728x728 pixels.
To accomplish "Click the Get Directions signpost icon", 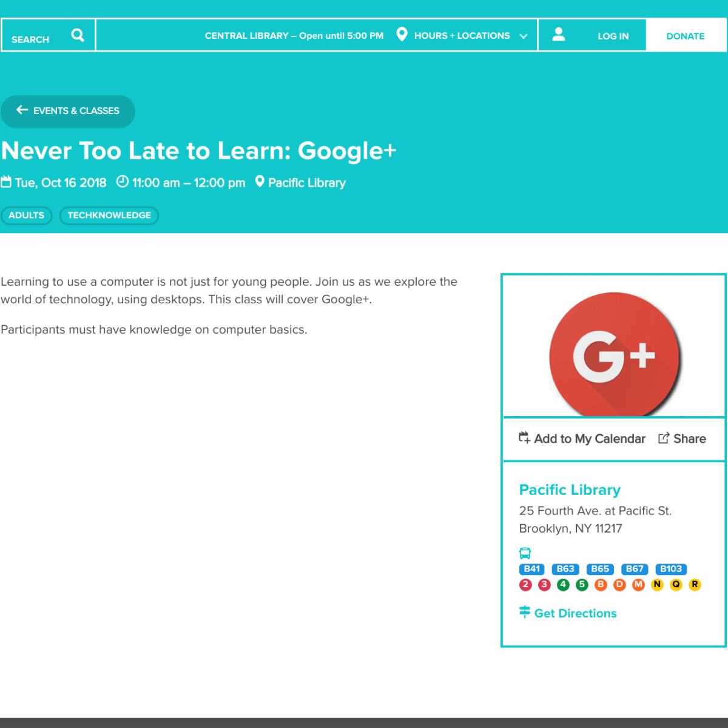I will tap(525, 612).
